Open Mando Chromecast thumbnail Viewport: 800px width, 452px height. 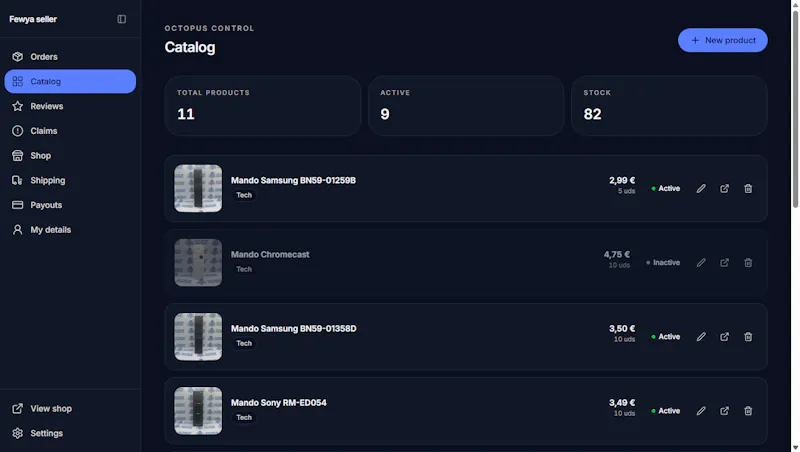click(198, 262)
